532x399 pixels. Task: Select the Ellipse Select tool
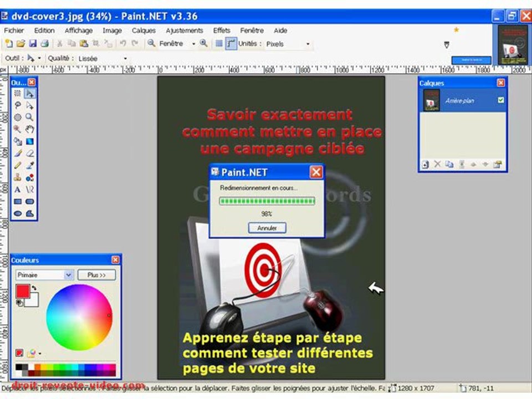coord(18,117)
